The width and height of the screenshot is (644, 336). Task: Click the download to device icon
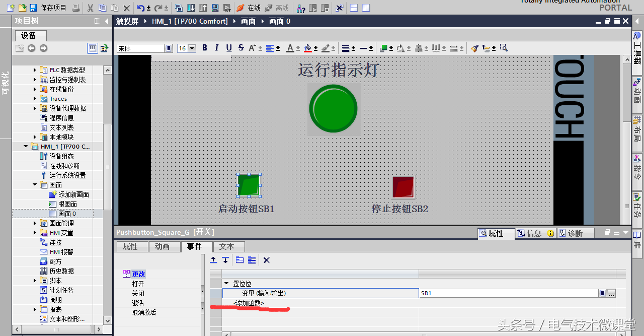(x=191, y=8)
